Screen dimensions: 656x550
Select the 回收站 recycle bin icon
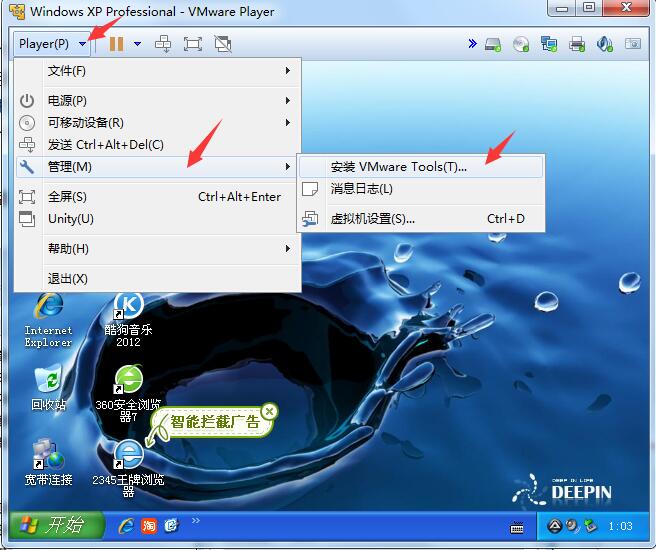tap(48, 387)
